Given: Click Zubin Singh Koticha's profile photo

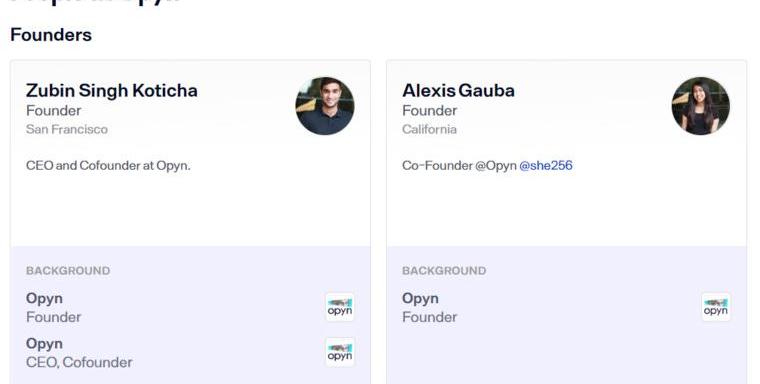Looking at the screenshot, I should (x=325, y=106).
